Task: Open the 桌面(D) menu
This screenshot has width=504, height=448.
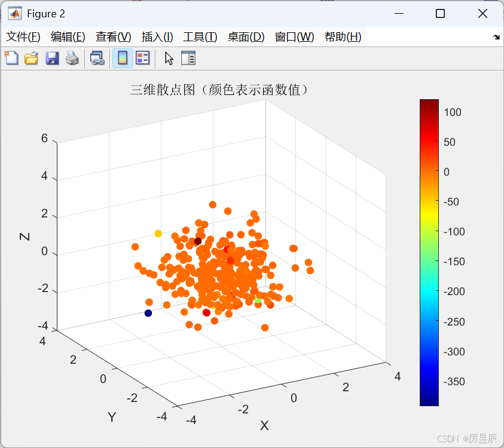Action: click(x=246, y=36)
